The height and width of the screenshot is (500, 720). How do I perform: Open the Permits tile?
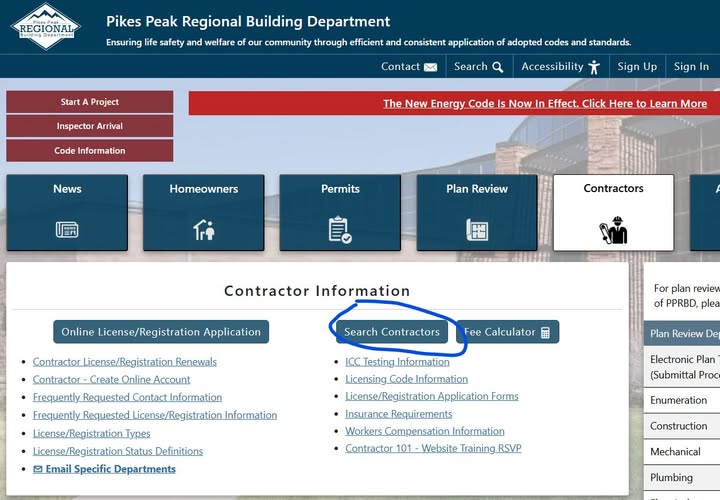[x=340, y=213]
